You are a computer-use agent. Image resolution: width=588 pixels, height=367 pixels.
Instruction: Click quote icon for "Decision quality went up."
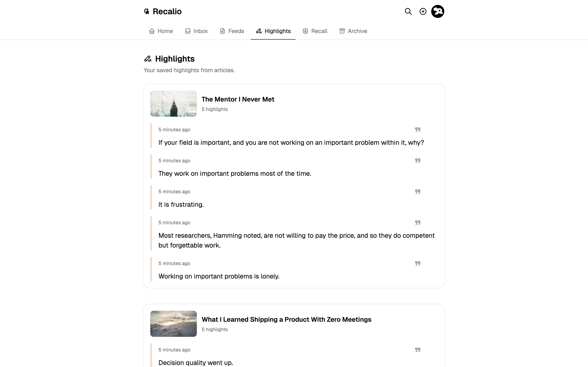(x=418, y=350)
